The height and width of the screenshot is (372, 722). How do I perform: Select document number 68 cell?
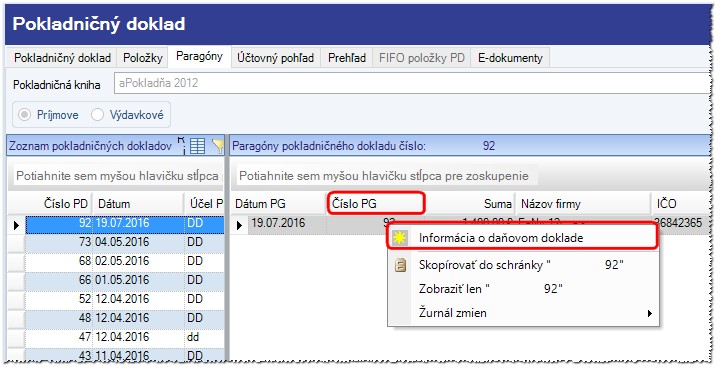59,261
